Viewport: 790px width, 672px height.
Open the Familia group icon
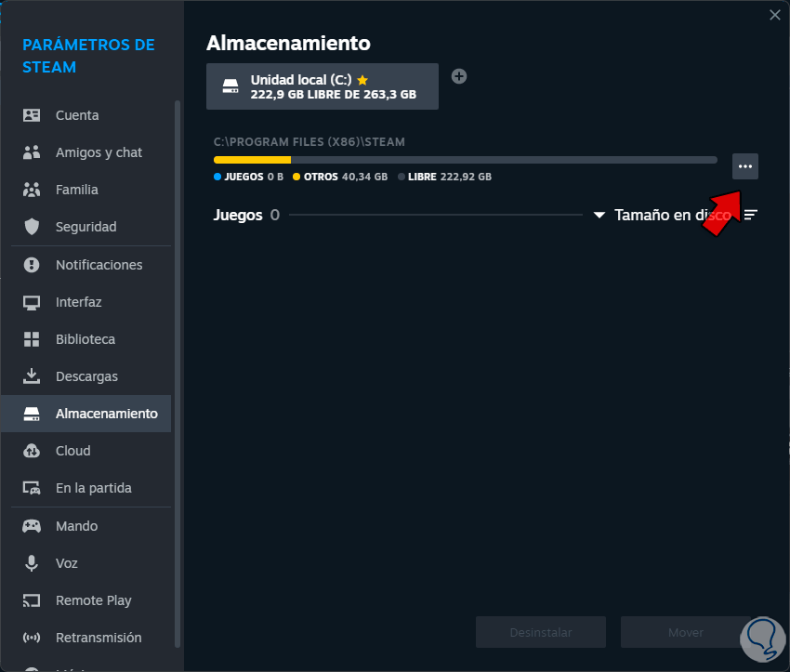[32, 190]
